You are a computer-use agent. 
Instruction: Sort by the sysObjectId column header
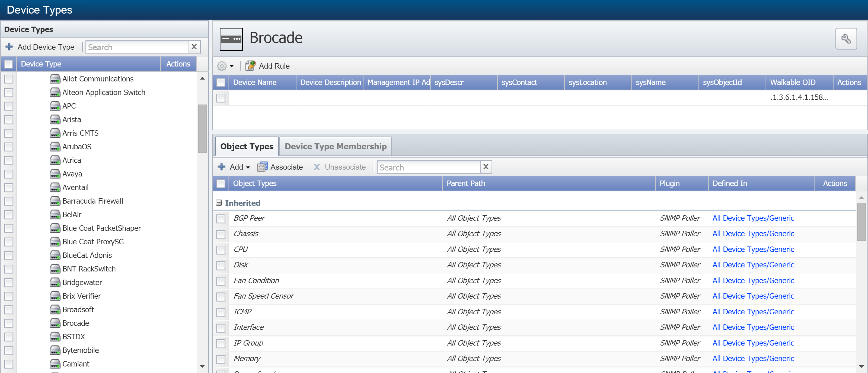pyautogui.click(x=732, y=82)
